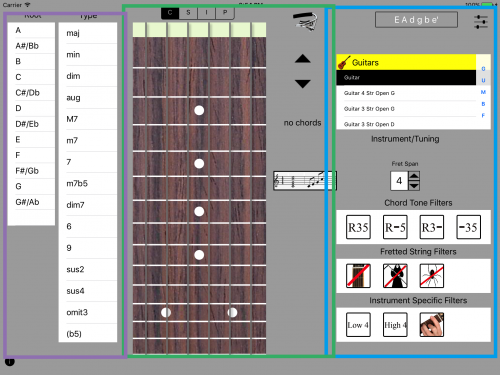Increase the Fret Span stepper value
The height and width of the screenshot is (375, 500).
click(x=414, y=176)
